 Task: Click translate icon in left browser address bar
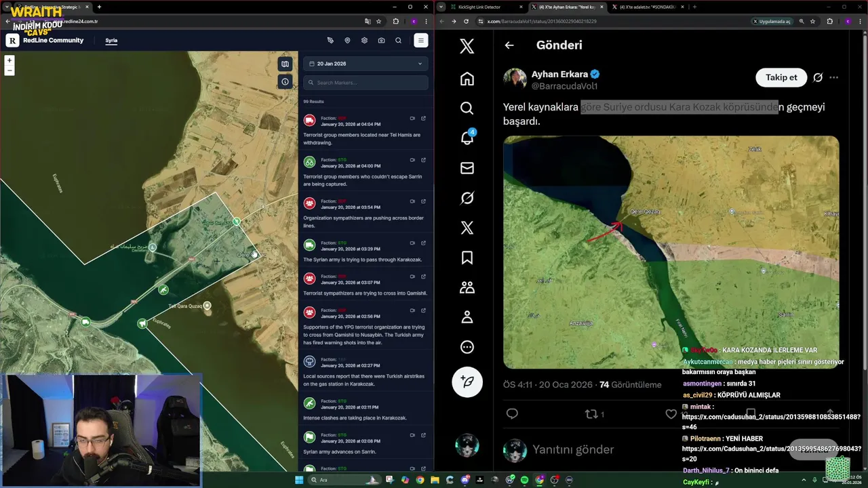coord(368,22)
